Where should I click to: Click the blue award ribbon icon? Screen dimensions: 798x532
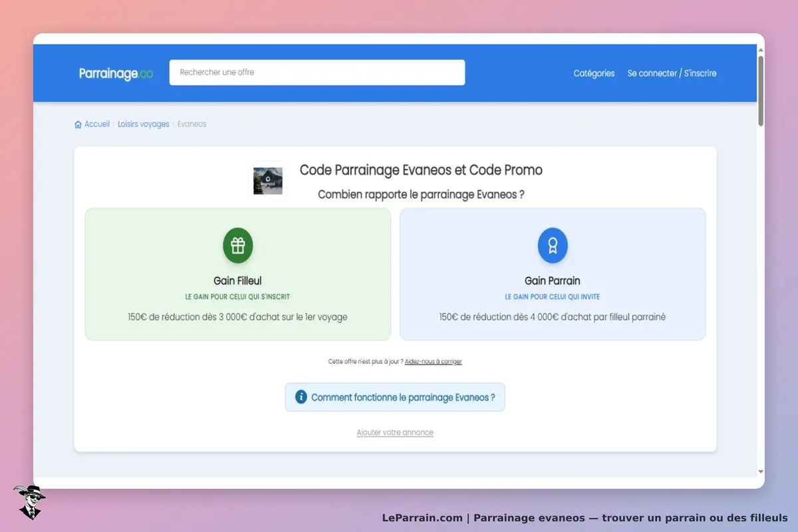click(553, 245)
